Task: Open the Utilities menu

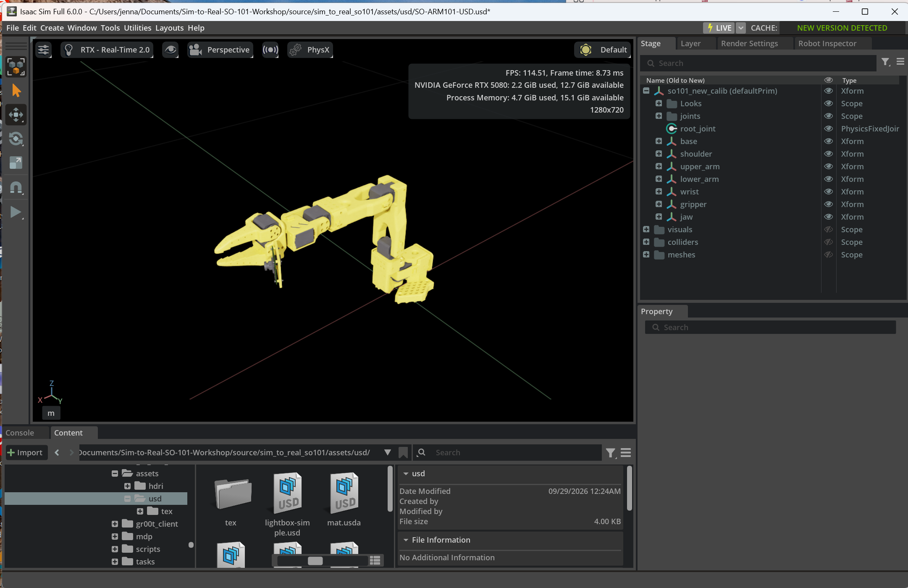Action: [x=137, y=28]
